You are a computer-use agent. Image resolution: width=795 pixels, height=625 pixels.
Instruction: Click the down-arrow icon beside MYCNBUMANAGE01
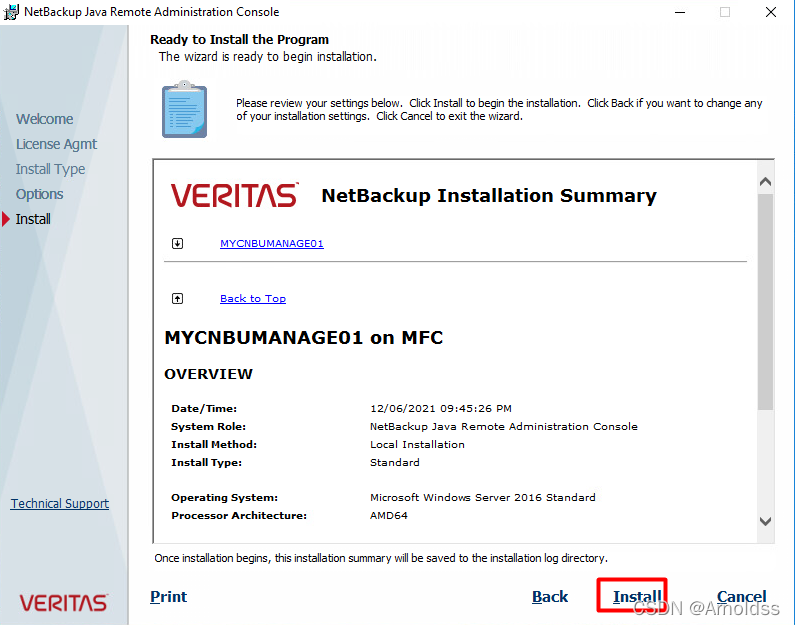tap(177, 243)
